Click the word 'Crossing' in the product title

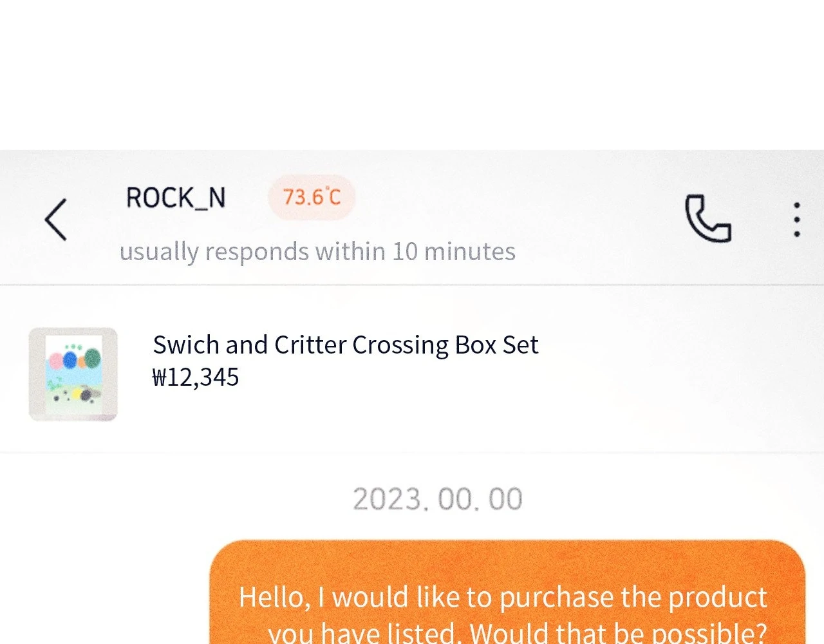pyautogui.click(x=400, y=346)
